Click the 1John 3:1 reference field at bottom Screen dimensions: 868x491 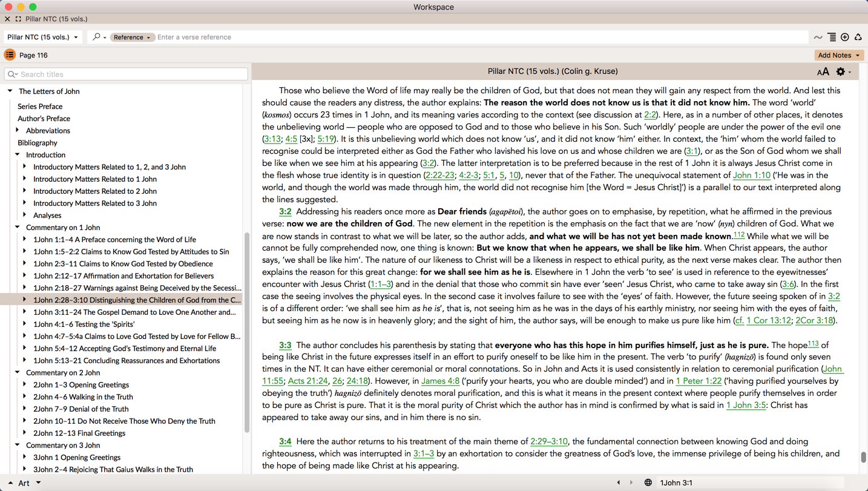click(751, 483)
